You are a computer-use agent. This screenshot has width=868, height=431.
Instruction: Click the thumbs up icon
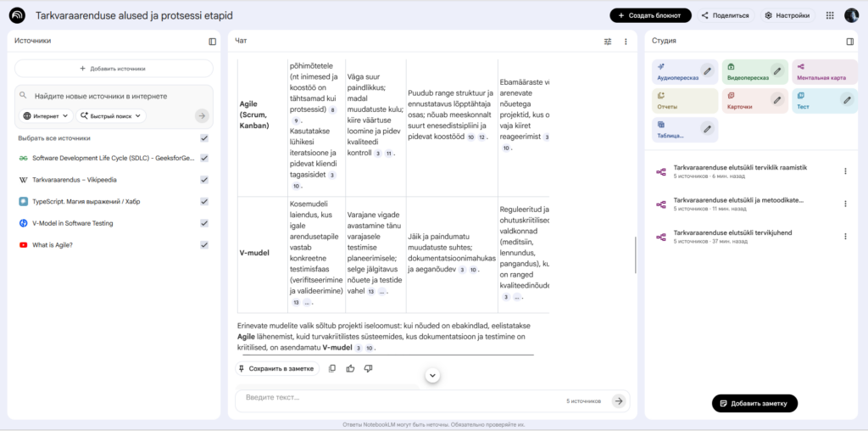tap(350, 368)
